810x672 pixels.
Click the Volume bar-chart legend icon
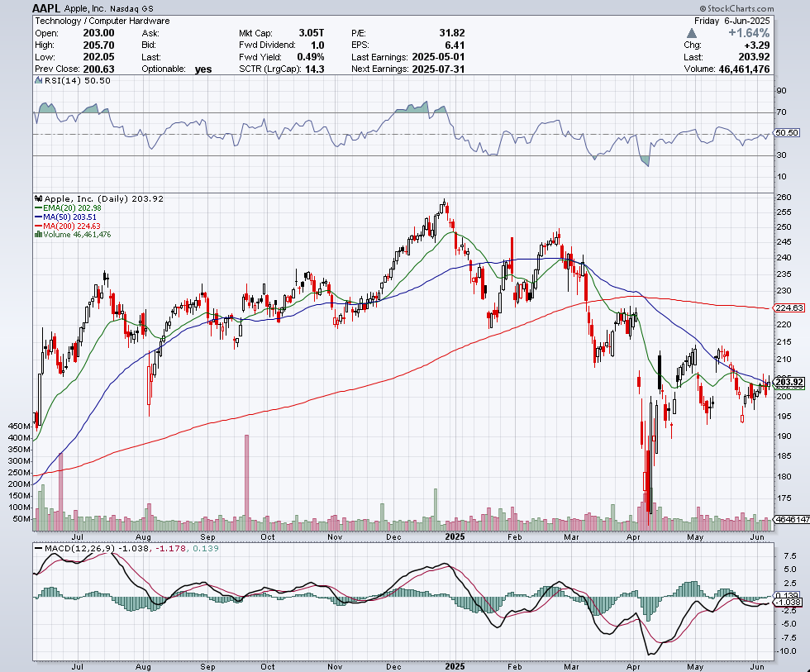tap(37, 235)
